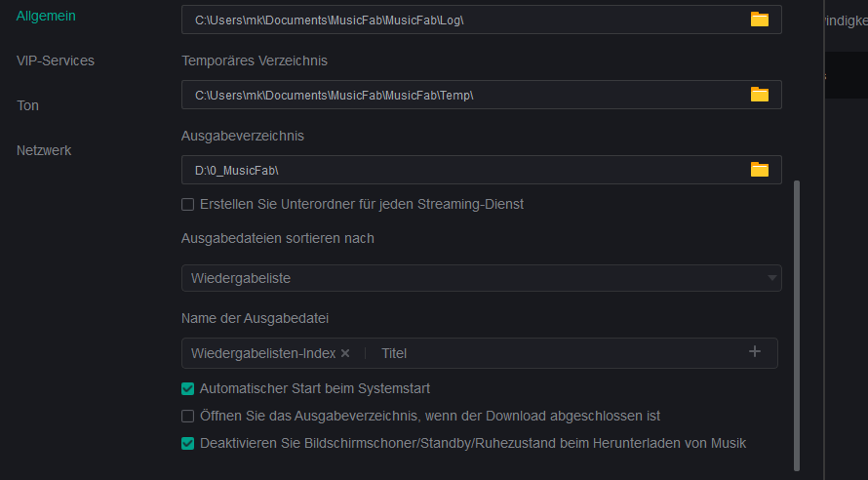Open folder picker for Temporäres Verzeichnis
This screenshot has width=868, height=480.
click(x=760, y=95)
